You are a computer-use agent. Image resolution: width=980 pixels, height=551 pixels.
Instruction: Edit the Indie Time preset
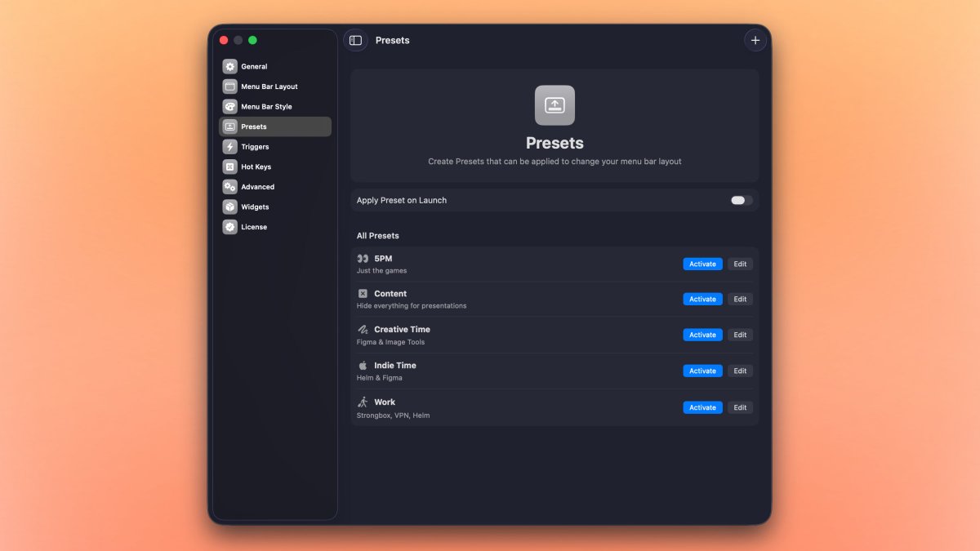click(x=740, y=371)
